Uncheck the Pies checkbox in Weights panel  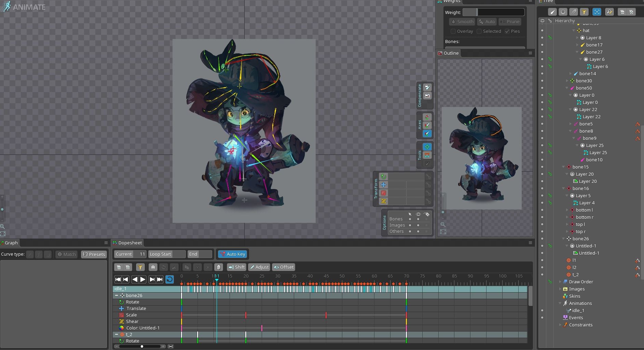pos(507,31)
